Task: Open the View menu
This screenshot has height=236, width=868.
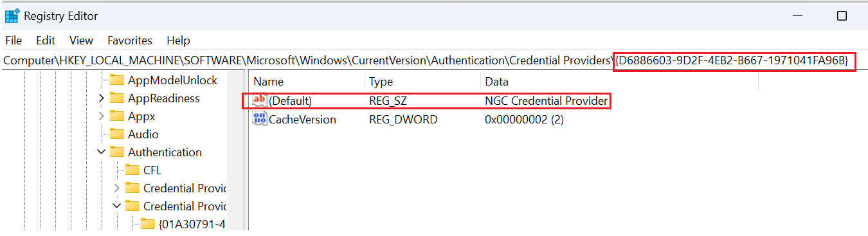Action: [81, 40]
